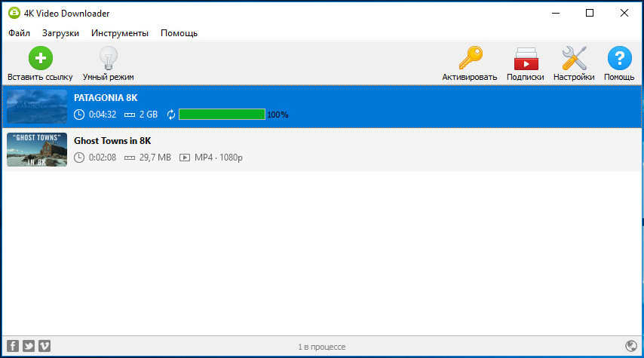Open the Vimeo icon in the status bar
Viewport: 644px width, 358px height.
(x=44, y=346)
